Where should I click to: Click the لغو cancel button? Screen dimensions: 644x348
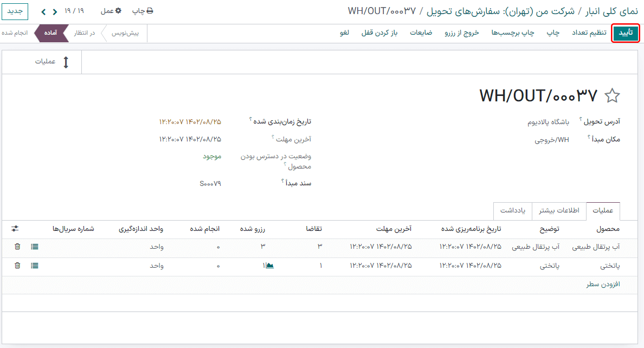344,33
